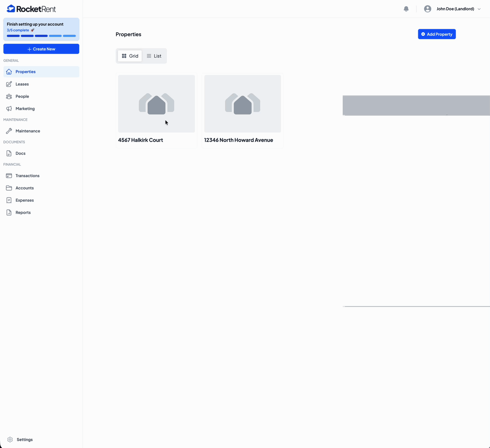Go to Accounts in the sidebar
The height and width of the screenshot is (448, 490).
[41, 188]
